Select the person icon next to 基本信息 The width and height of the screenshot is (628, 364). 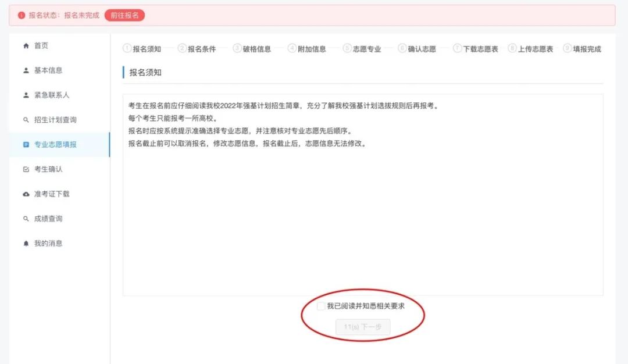coord(25,70)
